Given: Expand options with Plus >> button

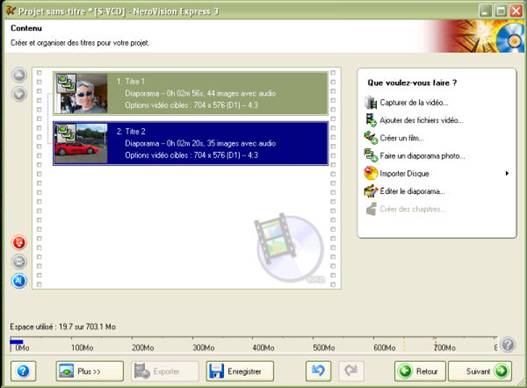Looking at the screenshot, I should click(90, 371).
